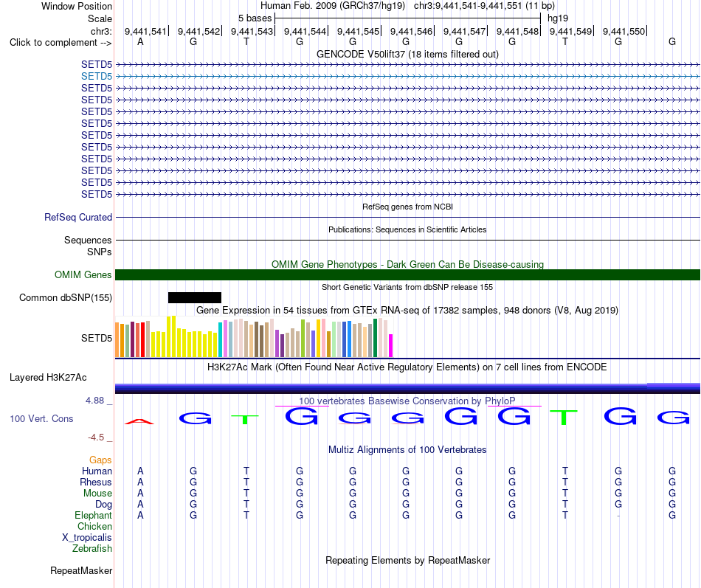This screenshot has height=588, width=701.
Task: Click the position marker 9,441,543
Action: point(252,31)
